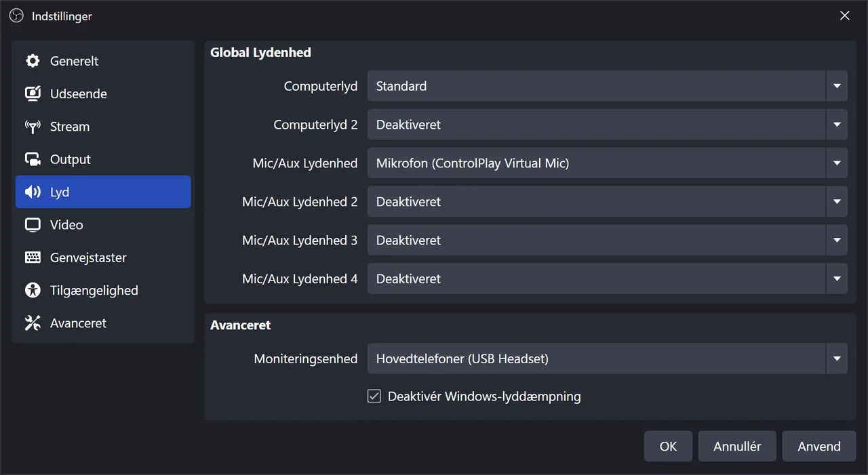Uncheck Deaktivér Windows-lyddæmpning checkbox

click(x=374, y=396)
